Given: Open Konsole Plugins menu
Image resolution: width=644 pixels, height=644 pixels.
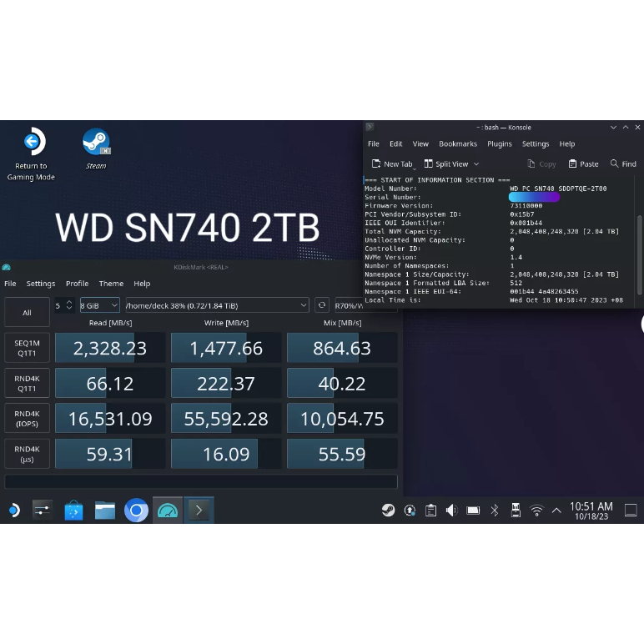Looking at the screenshot, I should pyautogui.click(x=500, y=143).
